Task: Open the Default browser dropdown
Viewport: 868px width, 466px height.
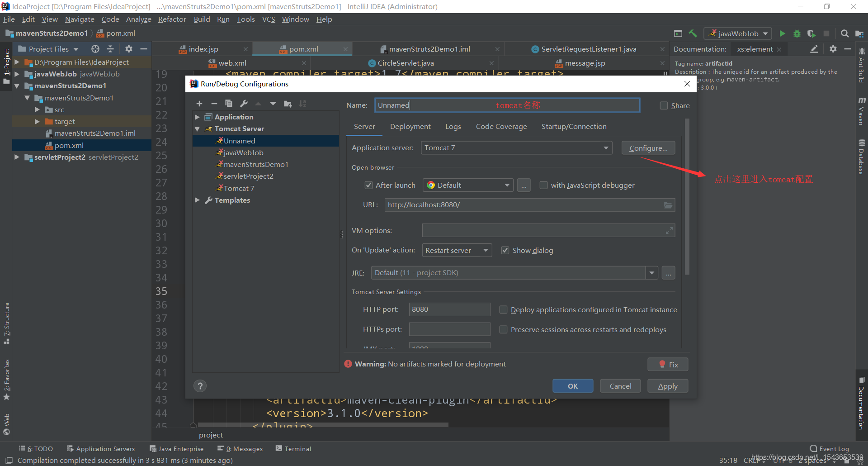Action: click(x=468, y=185)
